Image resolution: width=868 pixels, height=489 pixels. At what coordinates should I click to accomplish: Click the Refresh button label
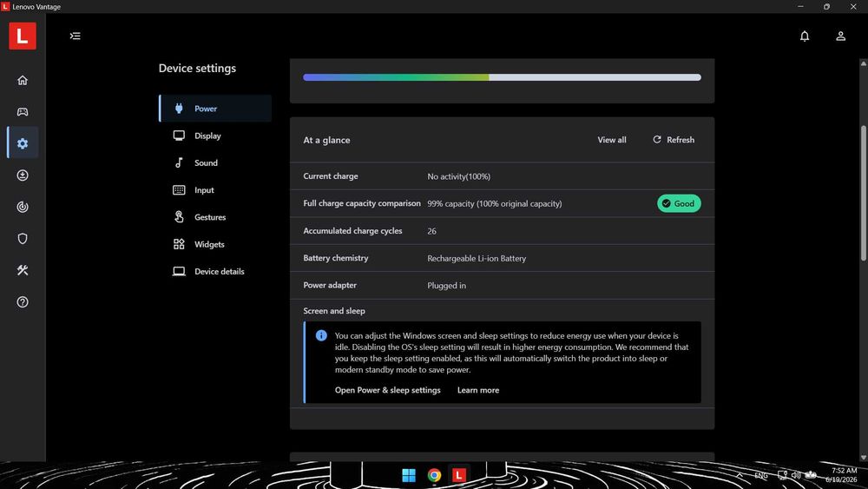click(681, 140)
